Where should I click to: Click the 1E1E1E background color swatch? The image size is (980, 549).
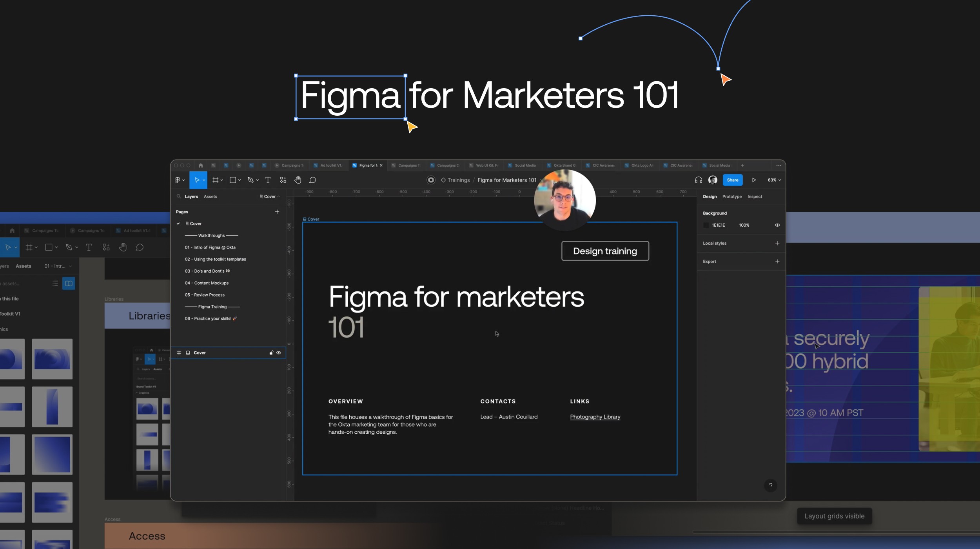706,225
